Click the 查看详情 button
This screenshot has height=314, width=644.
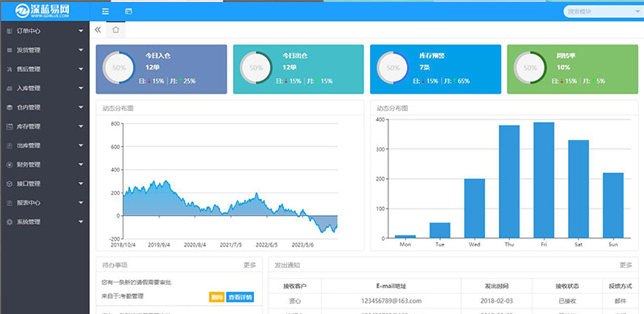click(x=240, y=297)
